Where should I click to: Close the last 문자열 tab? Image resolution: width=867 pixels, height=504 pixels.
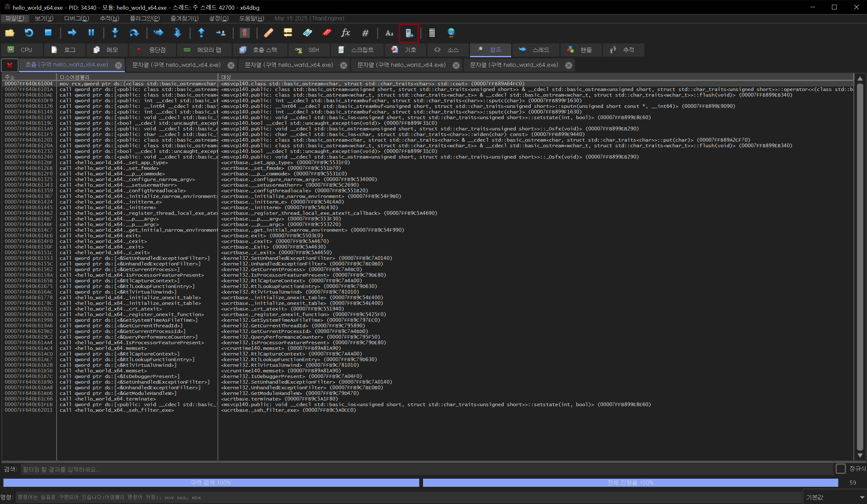(569, 65)
